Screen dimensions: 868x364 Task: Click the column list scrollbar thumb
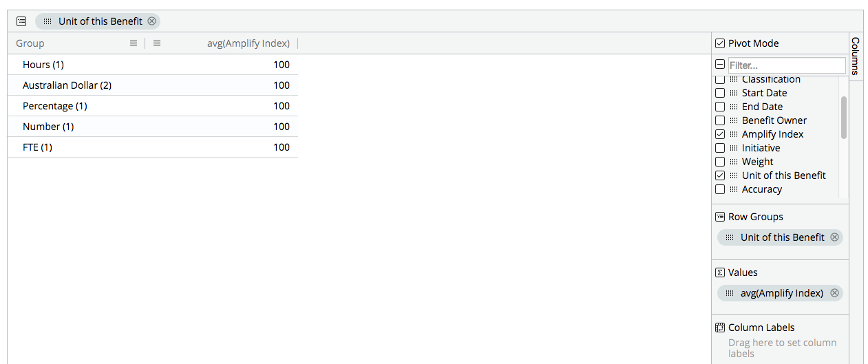(x=844, y=118)
